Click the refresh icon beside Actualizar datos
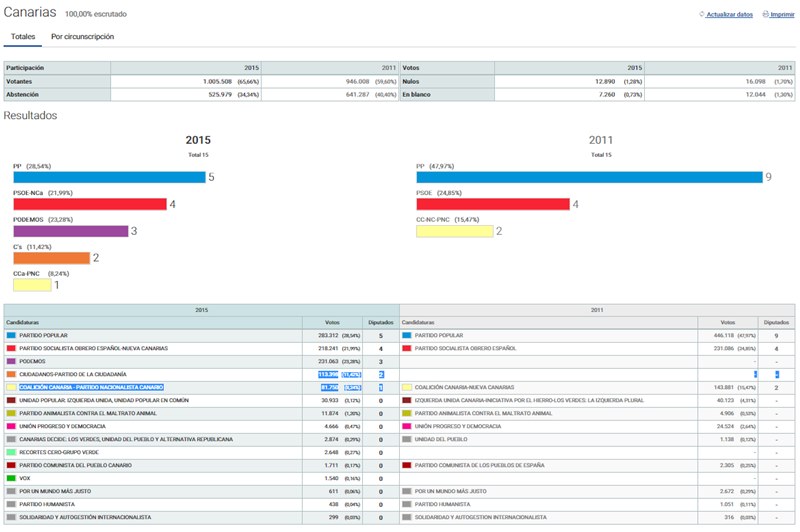800x532 pixels. (699, 15)
